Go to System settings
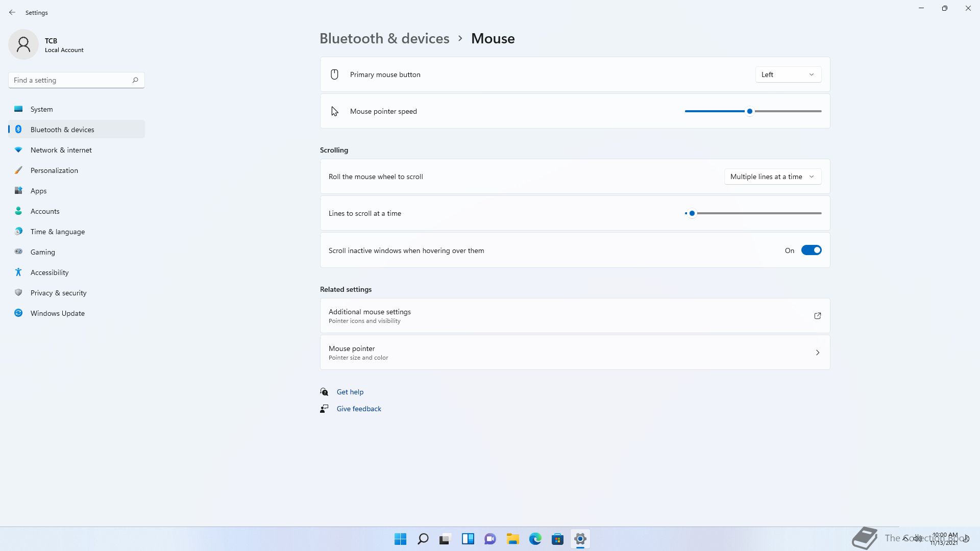This screenshot has height=551, width=980. (x=77, y=109)
